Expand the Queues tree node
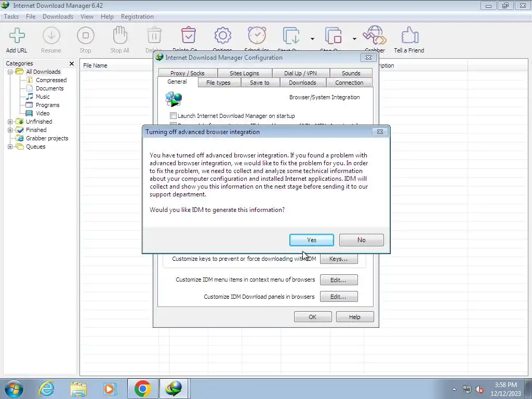This screenshot has width=532, height=399. (x=10, y=147)
